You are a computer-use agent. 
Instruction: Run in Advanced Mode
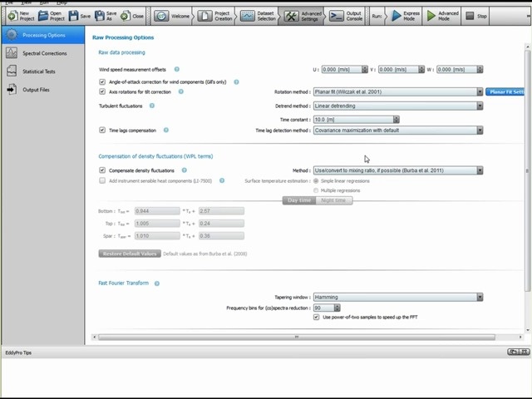442,16
